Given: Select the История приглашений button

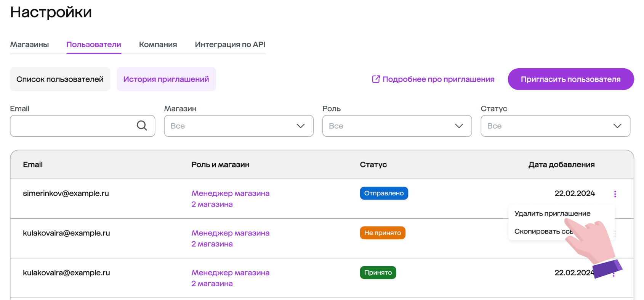Looking at the screenshot, I should pyautogui.click(x=166, y=79).
